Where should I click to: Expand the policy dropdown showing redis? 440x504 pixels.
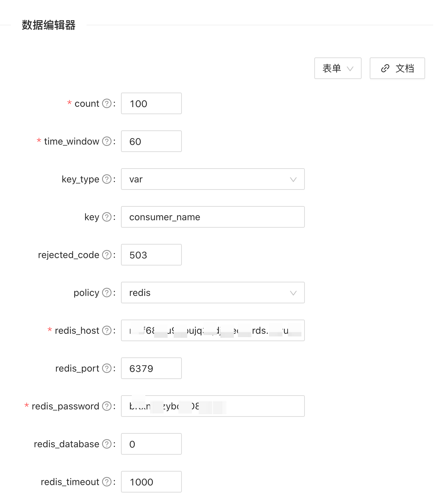[212, 293]
